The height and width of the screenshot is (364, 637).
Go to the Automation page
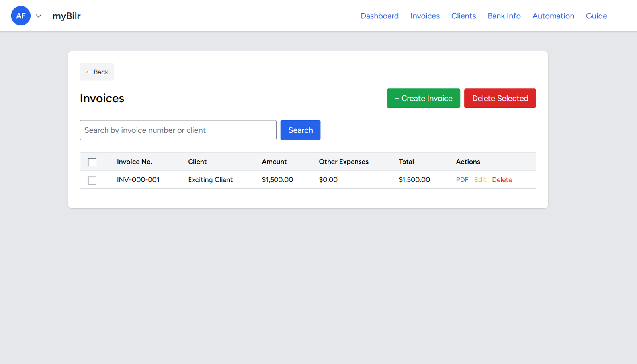click(553, 16)
